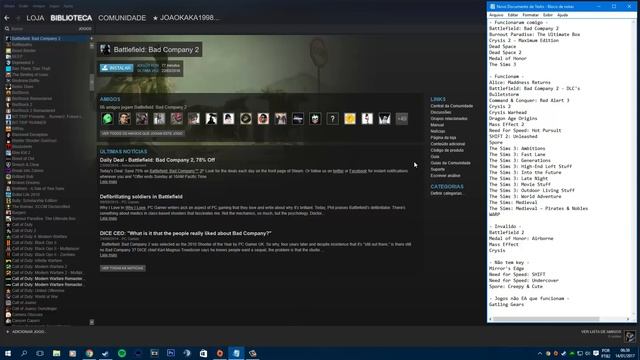Open friends list avatar icon at bottom right

[x=630, y=336]
